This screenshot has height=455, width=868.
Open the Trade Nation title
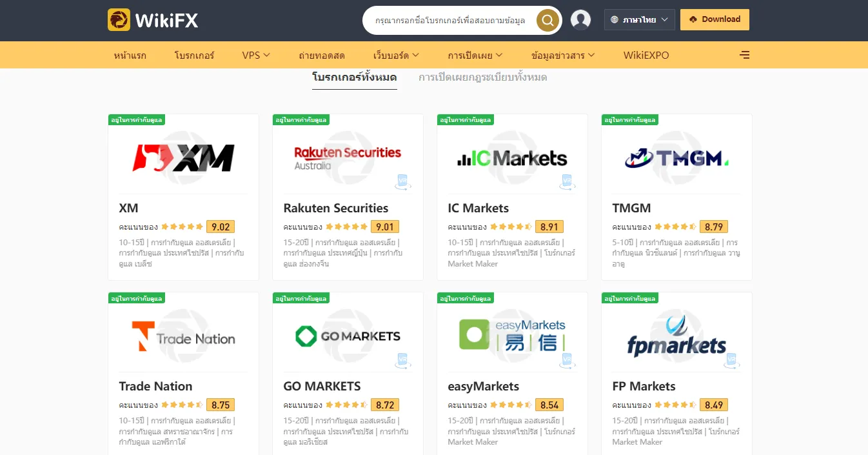(155, 386)
